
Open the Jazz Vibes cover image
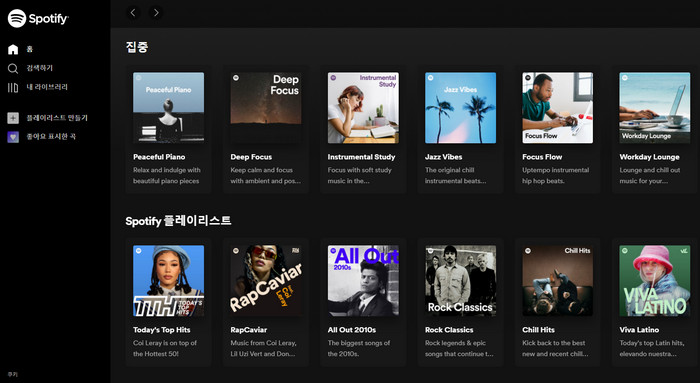tap(460, 108)
